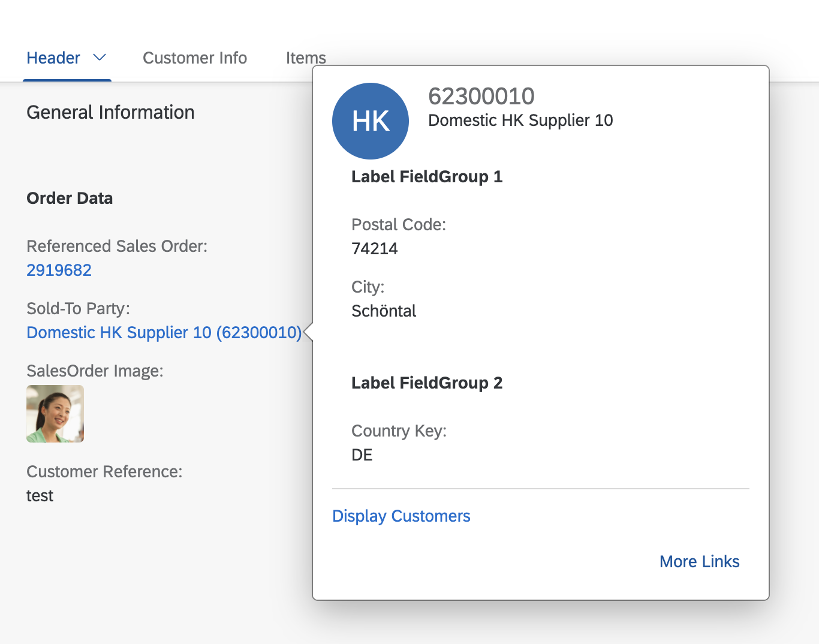Viewport: 819px width, 644px height.
Task: Select the Customer Reference value test
Action: pyautogui.click(x=40, y=496)
